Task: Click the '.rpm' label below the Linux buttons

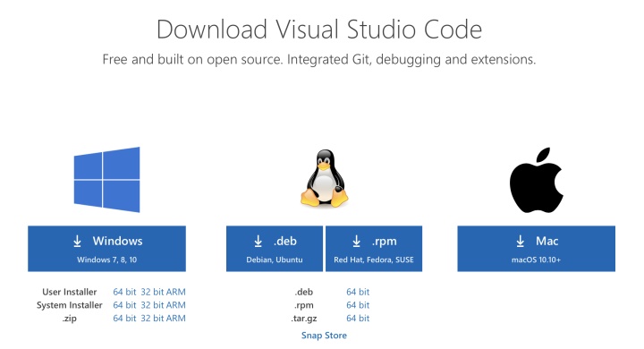Action: (x=304, y=305)
